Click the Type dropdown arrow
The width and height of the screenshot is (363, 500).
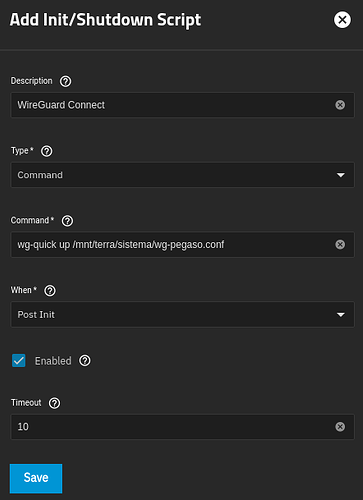click(x=341, y=175)
